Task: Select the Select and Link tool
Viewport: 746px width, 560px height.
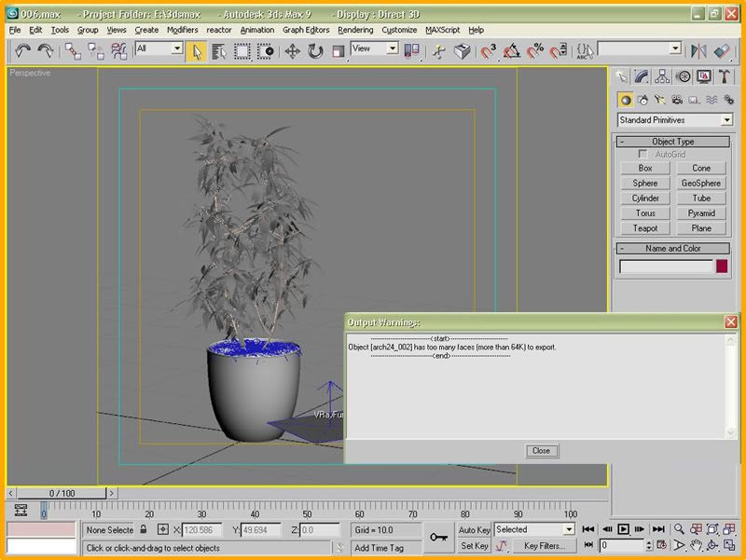Action: pos(73,51)
